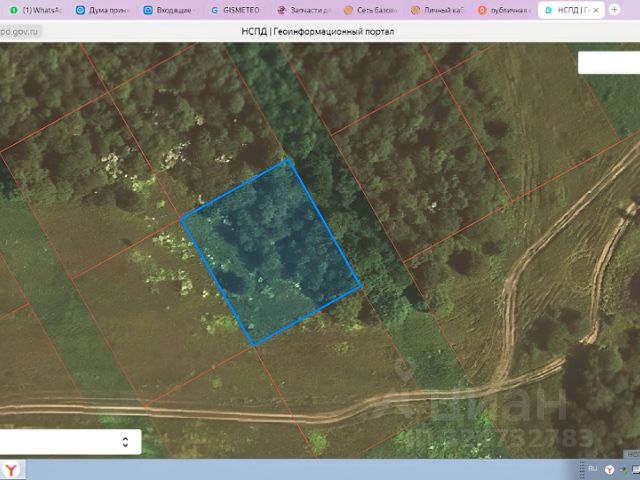The image size is (640, 480).
Task: Open the bottom-left map selector dropdown
Action: pyautogui.click(x=71, y=442)
